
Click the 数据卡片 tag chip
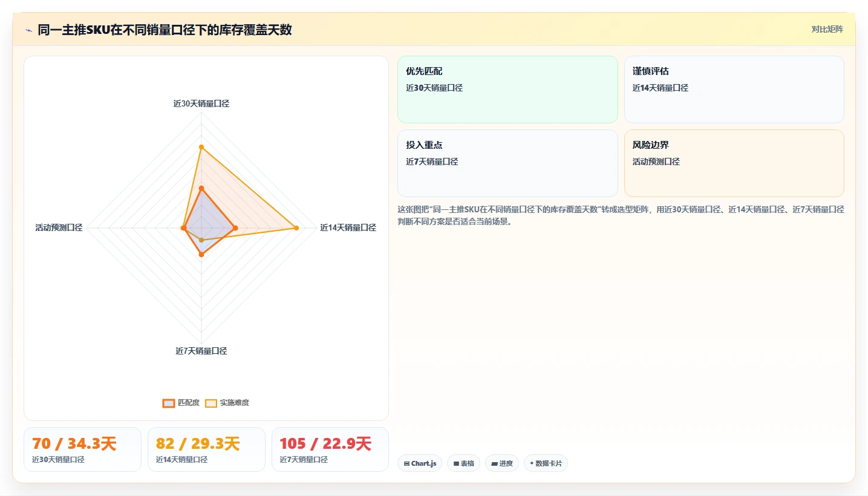(546, 463)
